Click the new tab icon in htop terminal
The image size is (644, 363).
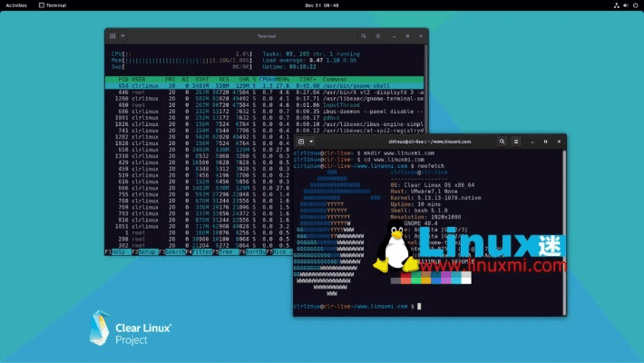112,36
